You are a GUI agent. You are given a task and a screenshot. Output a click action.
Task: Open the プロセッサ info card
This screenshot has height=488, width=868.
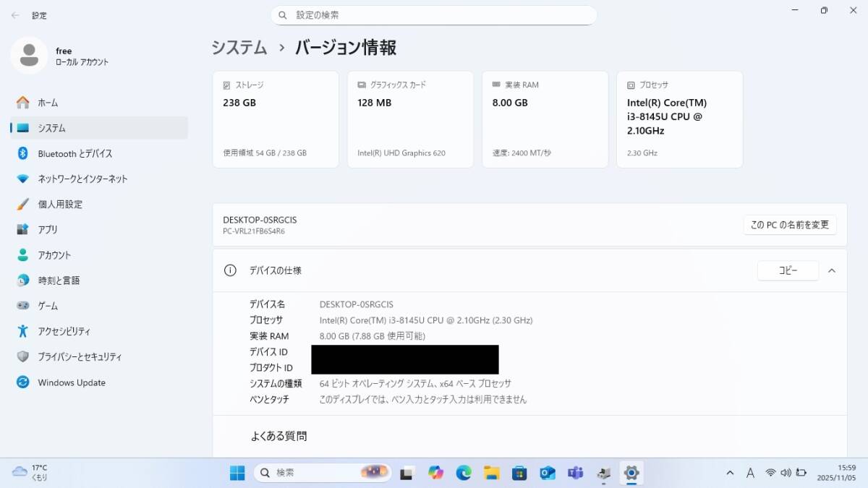[x=679, y=119]
